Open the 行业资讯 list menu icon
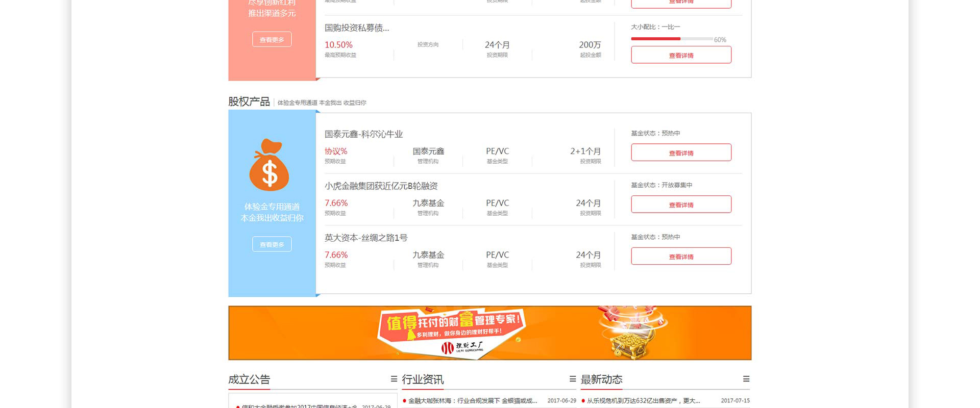Viewport: 980px width, 408px height. tap(573, 379)
